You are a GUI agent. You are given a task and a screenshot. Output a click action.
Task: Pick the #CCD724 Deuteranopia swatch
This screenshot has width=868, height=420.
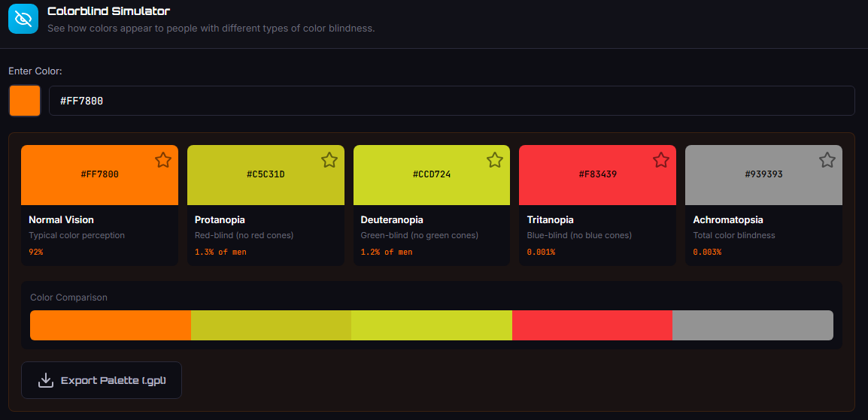tap(431, 175)
